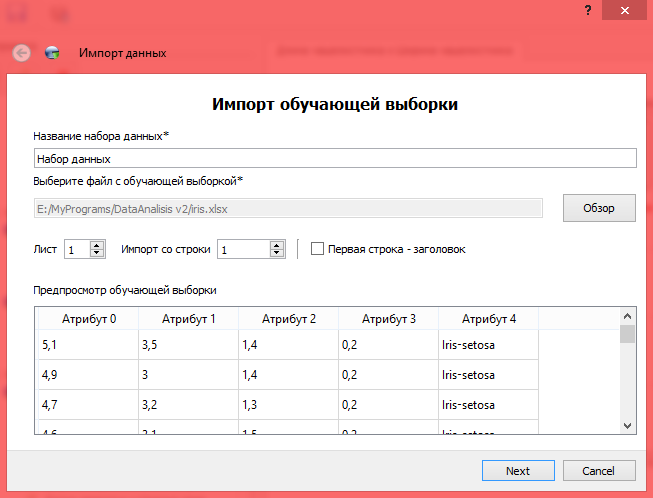This screenshot has height=498, width=653.
Task: Click the Next button
Action: tap(518, 471)
